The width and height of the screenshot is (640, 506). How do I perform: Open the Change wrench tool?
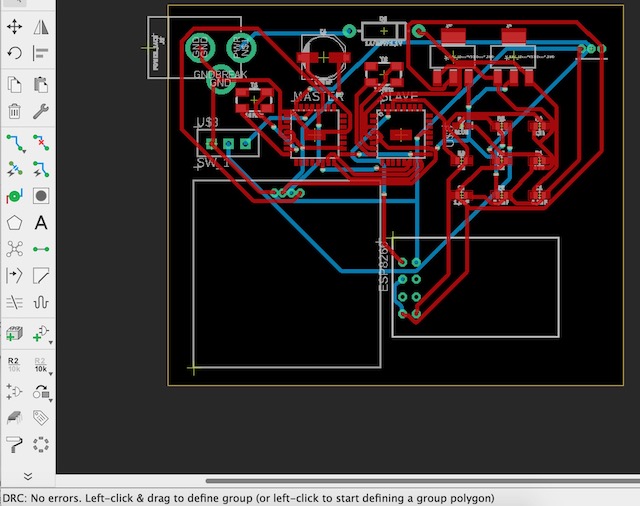tap(41, 111)
